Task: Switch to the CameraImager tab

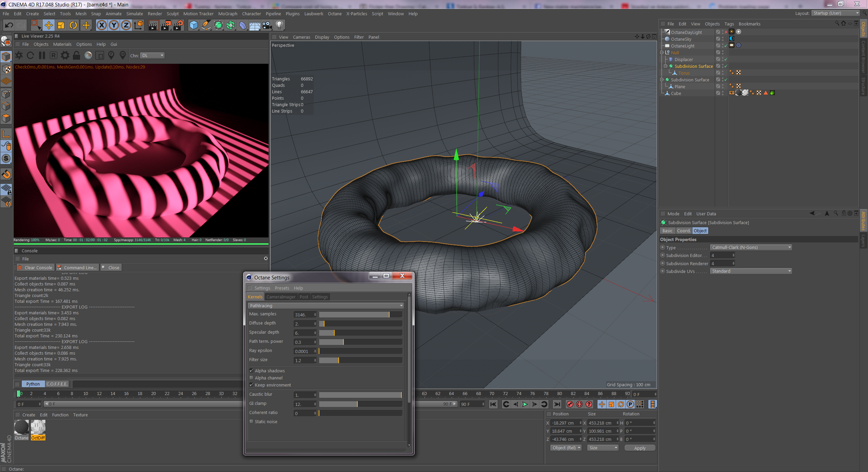Action: tap(281, 297)
